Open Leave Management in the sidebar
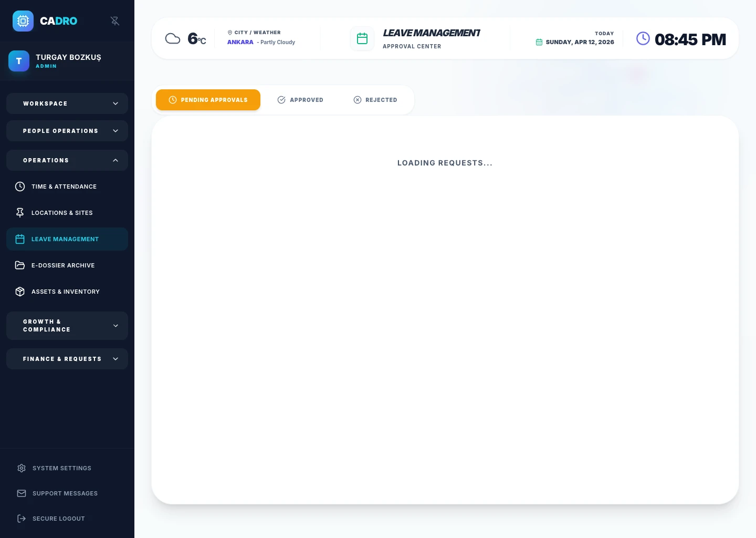The width and height of the screenshot is (756, 538). [x=67, y=239]
